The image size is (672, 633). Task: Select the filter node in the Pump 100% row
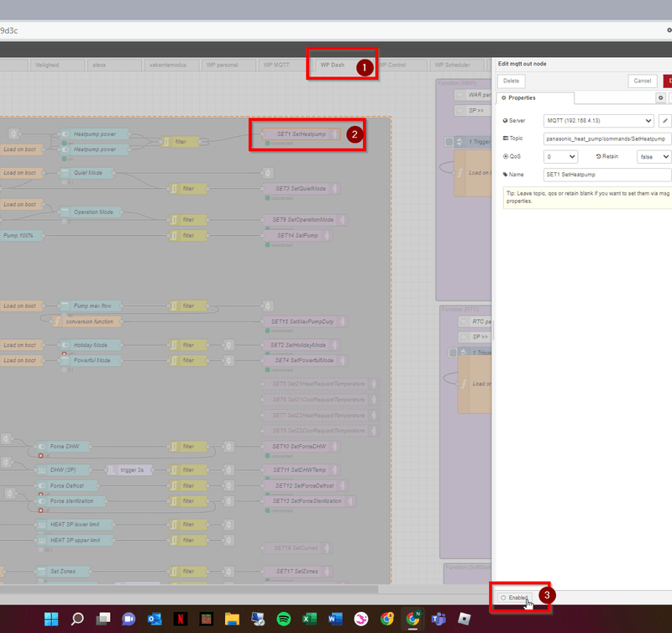pyautogui.click(x=188, y=236)
